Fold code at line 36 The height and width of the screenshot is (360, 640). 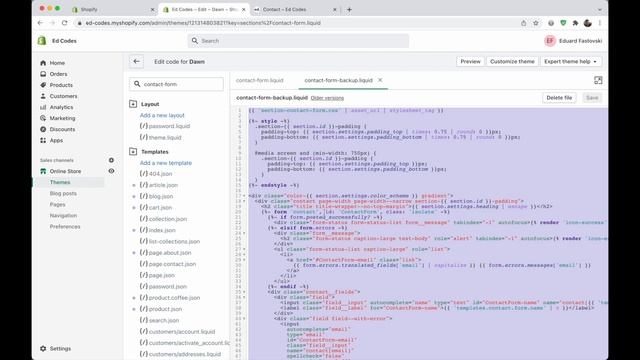coord(244,297)
